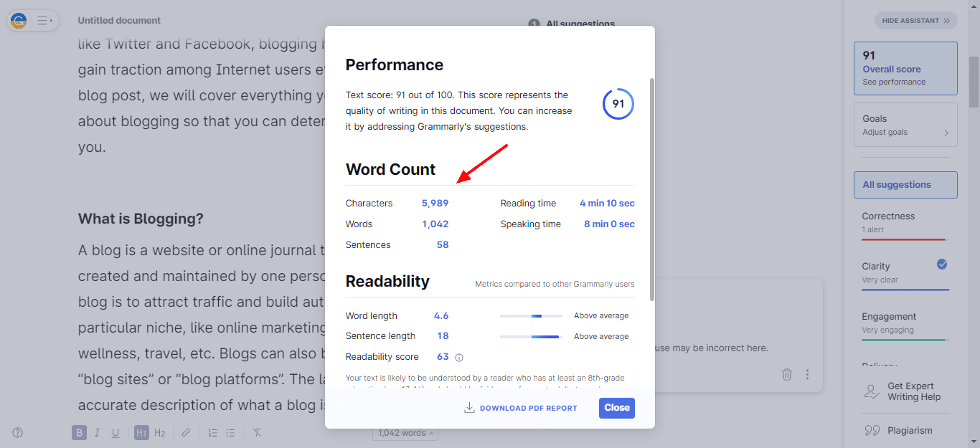Apply H1 heading style
Image resolution: width=980 pixels, height=448 pixels.
coord(141,433)
